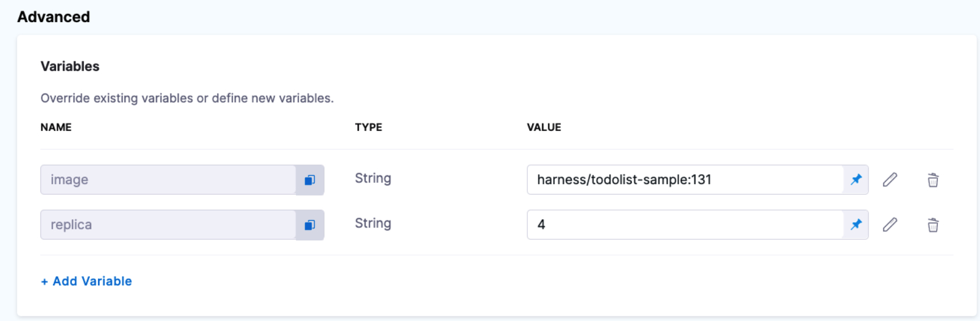Click pin icon in image value field
The image size is (980, 321).
point(856,180)
